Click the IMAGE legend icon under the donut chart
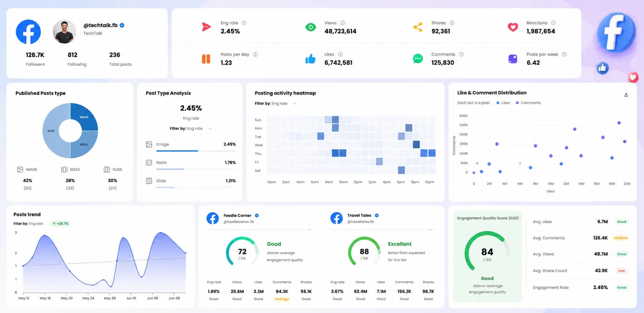 20,169
